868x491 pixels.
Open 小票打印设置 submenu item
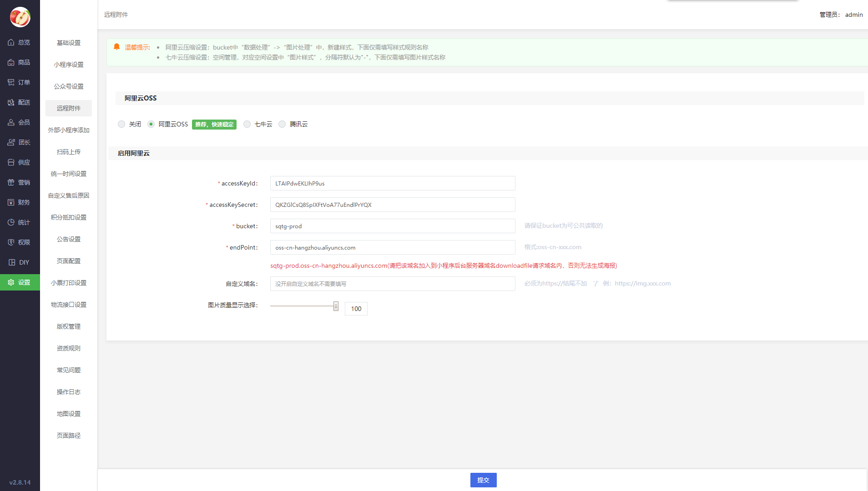pos(69,283)
